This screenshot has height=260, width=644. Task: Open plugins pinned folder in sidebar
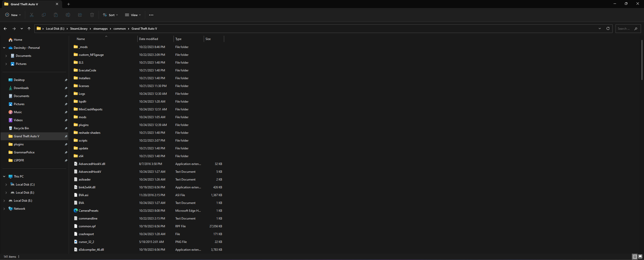tap(34, 144)
